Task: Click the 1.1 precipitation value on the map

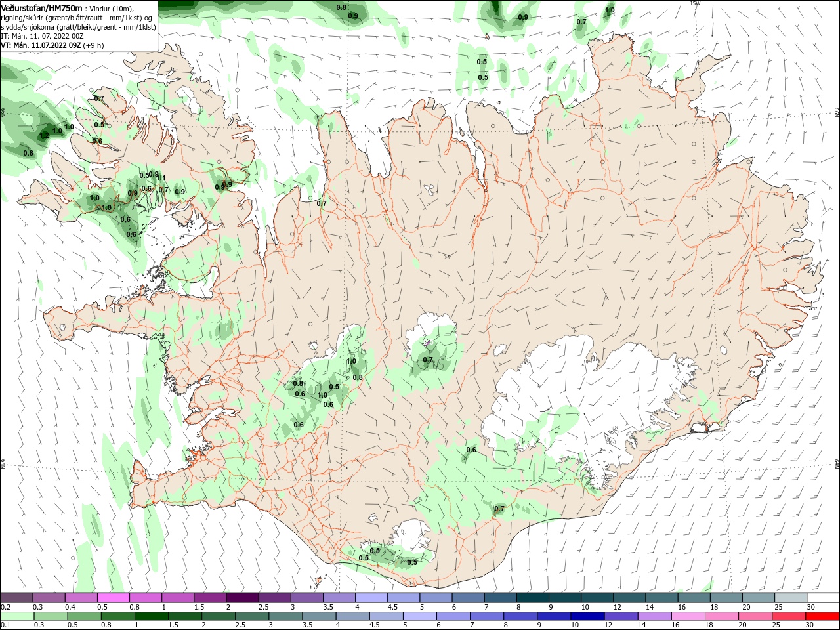Action: [x=161, y=178]
